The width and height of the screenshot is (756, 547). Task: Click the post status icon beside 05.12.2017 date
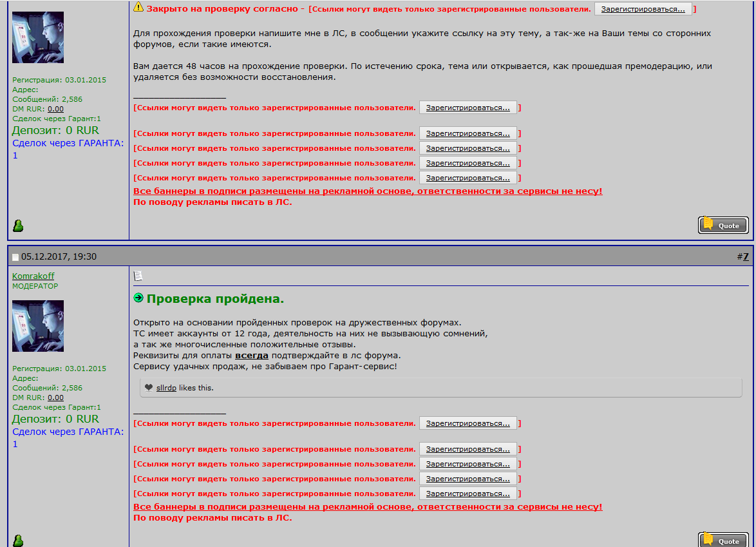coord(15,257)
